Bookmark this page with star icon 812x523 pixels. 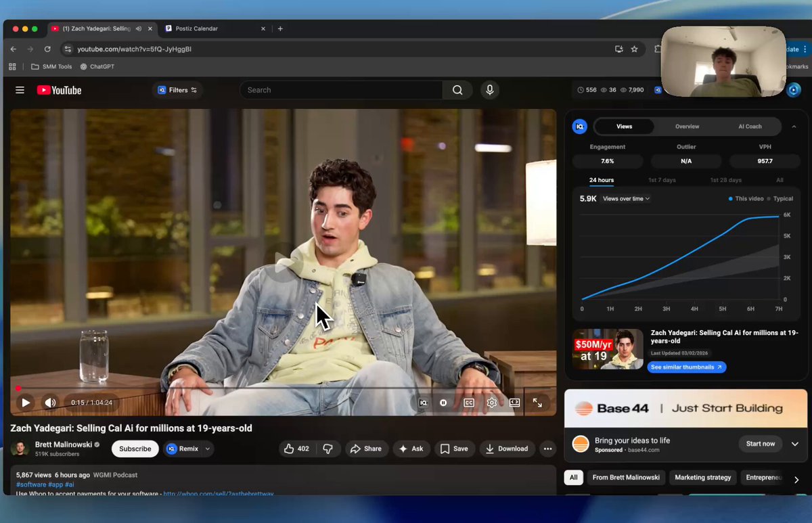[634, 49]
